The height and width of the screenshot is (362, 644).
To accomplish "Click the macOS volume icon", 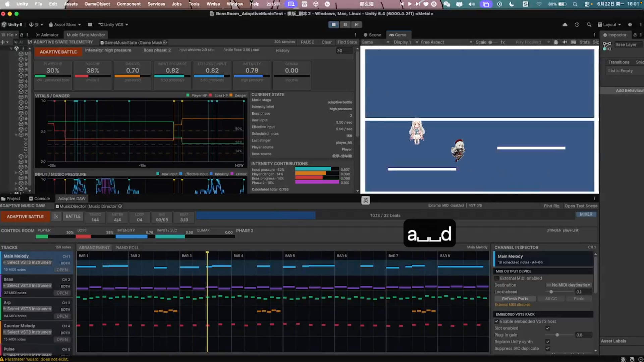I will coord(471,4).
